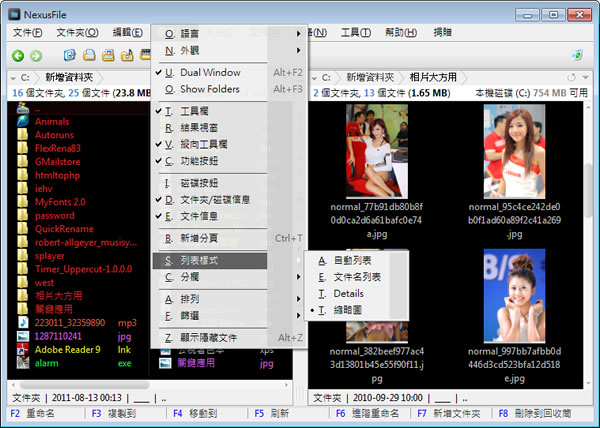
Task: Select the normal_95c4ce242de0 thumbnail image
Action: click(514, 151)
